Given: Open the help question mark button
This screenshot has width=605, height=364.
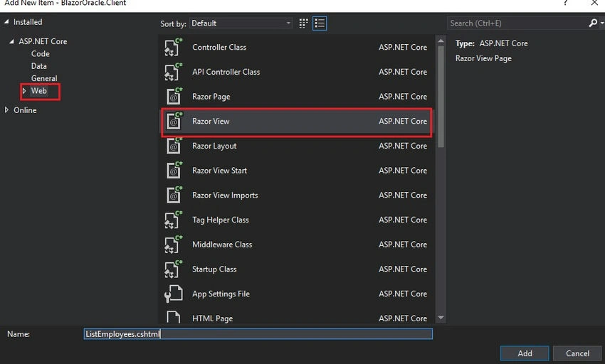Looking at the screenshot, I should (x=565, y=3).
